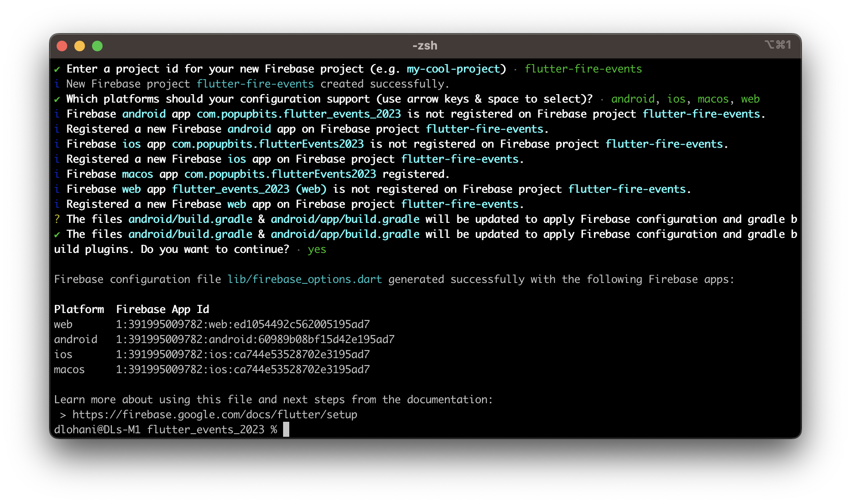Click the selected platform 'macos' in green
Screen dimensions: 851x504
pyautogui.click(x=713, y=99)
